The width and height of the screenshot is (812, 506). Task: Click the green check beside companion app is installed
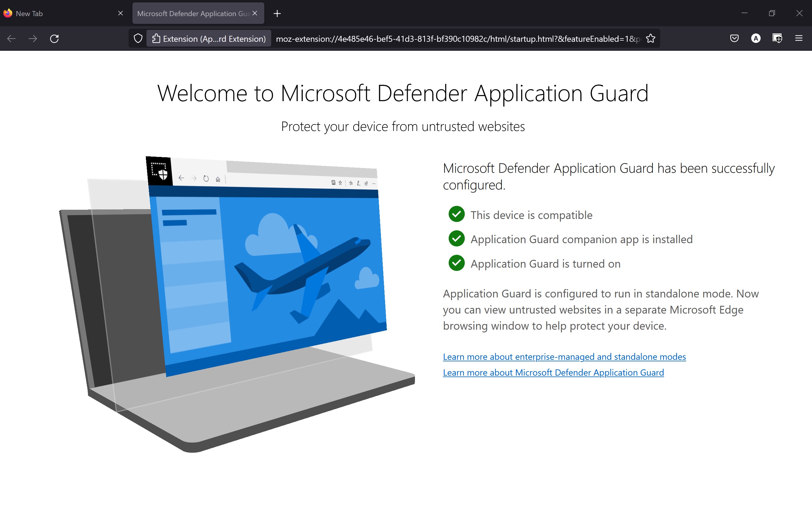(x=456, y=239)
